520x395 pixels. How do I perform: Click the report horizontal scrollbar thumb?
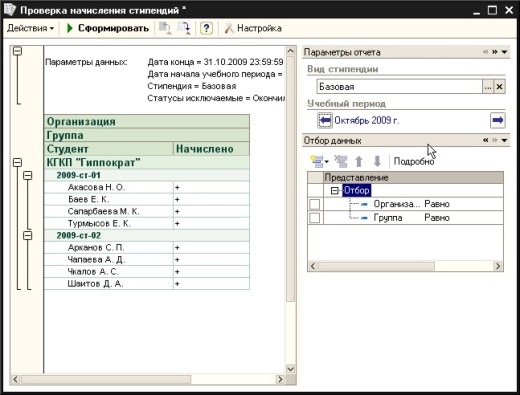click(106, 379)
